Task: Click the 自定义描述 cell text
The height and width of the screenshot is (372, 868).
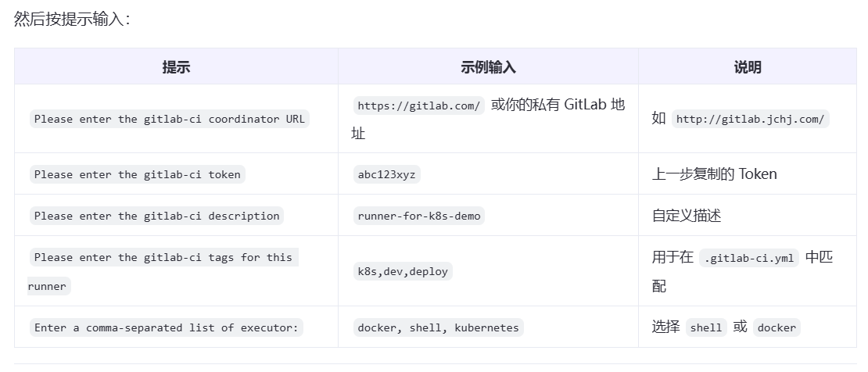Action: coord(686,216)
